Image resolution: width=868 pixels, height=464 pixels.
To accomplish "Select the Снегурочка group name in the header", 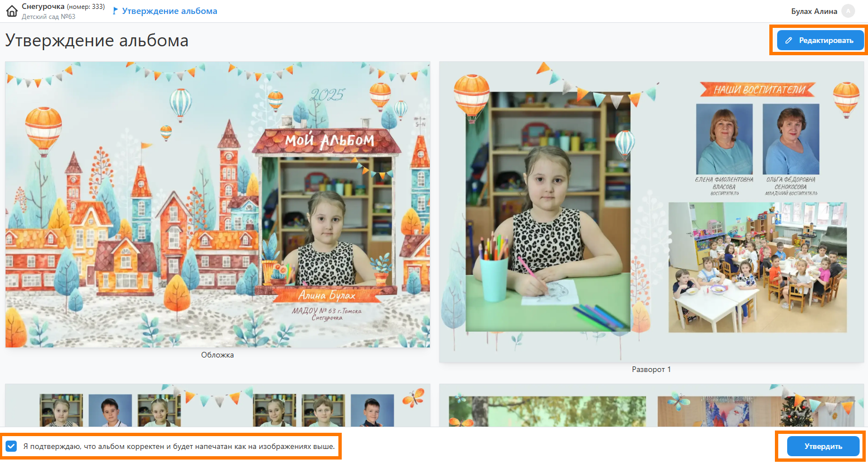I will 43,7.
